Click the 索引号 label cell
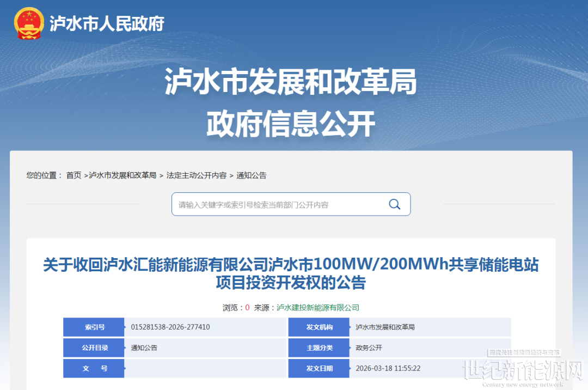 (x=94, y=327)
